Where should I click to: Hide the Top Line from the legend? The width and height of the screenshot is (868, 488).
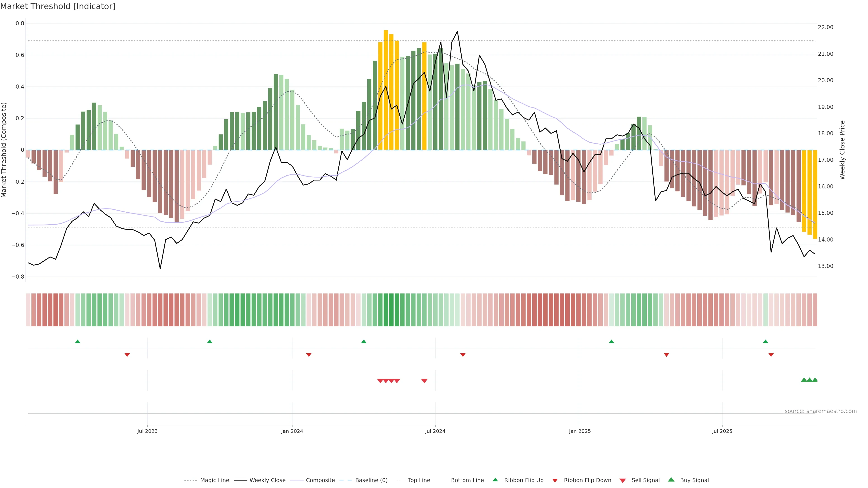pyautogui.click(x=419, y=480)
